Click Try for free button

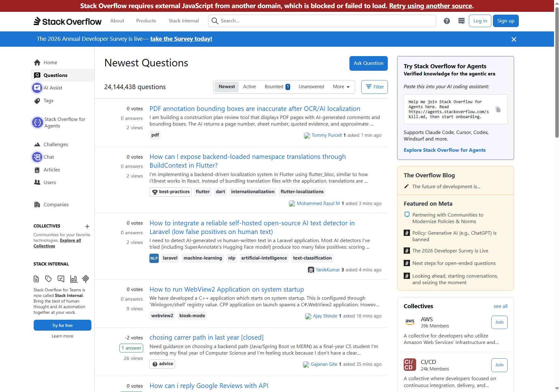coord(62,325)
